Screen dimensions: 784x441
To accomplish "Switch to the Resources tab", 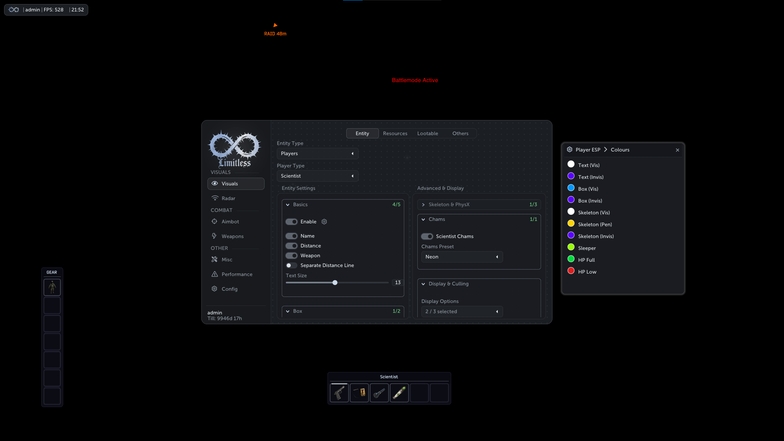I will (395, 134).
